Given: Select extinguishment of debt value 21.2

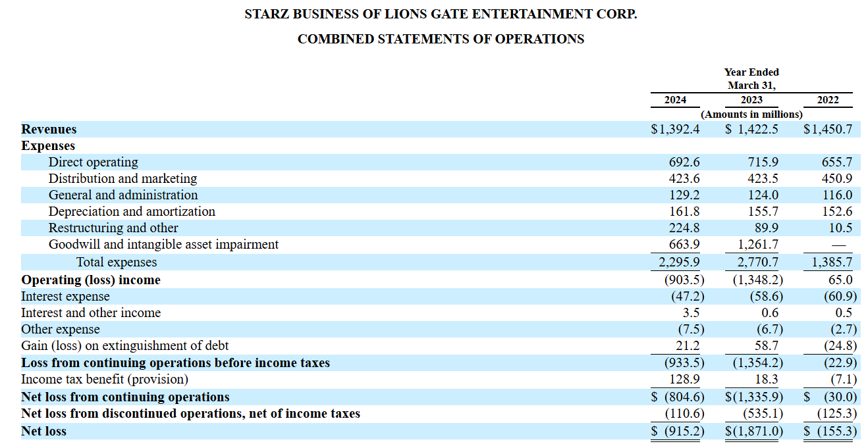Looking at the screenshot, I should click(x=688, y=346).
